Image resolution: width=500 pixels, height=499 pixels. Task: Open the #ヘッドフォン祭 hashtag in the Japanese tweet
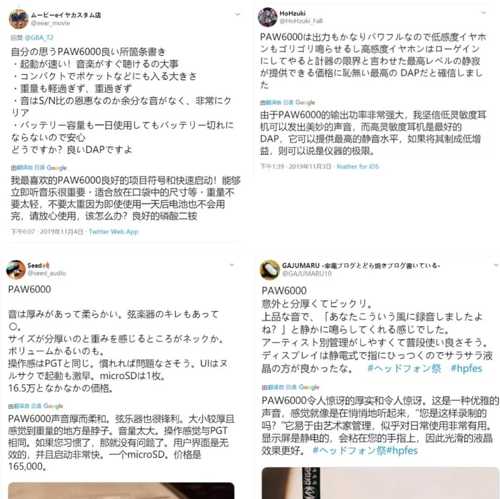[404, 368]
